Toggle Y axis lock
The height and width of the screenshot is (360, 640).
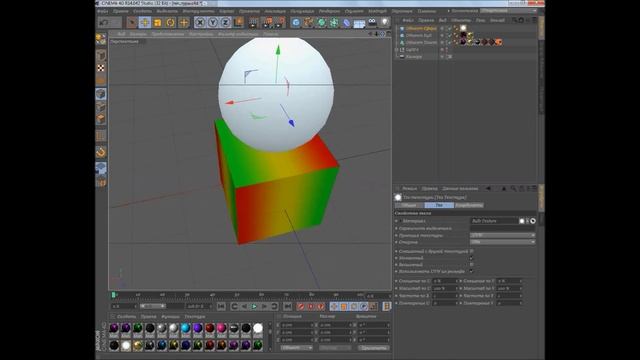[212, 22]
